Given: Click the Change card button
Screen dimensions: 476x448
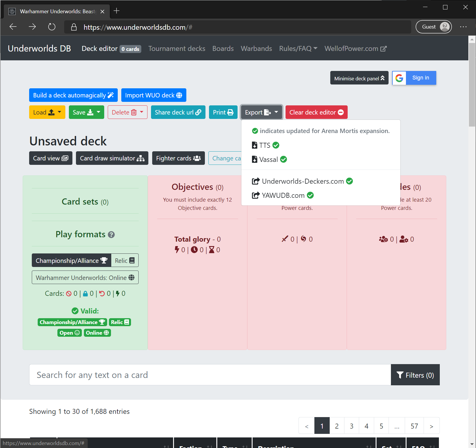Looking at the screenshot, I should pyautogui.click(x=225, y=158).
